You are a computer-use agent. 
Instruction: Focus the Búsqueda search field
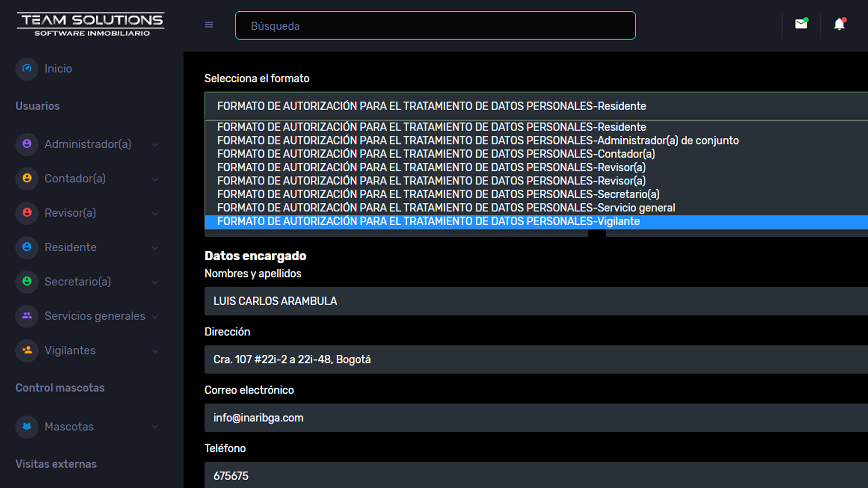coord(435,26)
